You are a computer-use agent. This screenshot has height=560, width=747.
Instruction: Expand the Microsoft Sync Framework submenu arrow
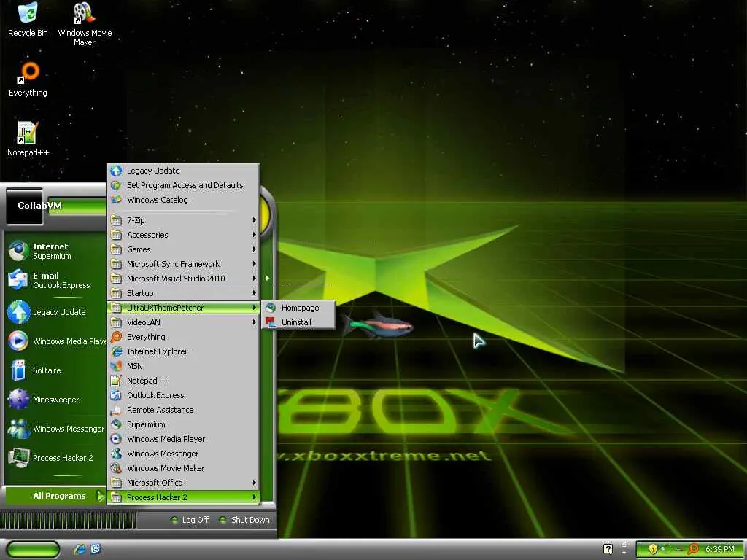click(x=255, y=264)
